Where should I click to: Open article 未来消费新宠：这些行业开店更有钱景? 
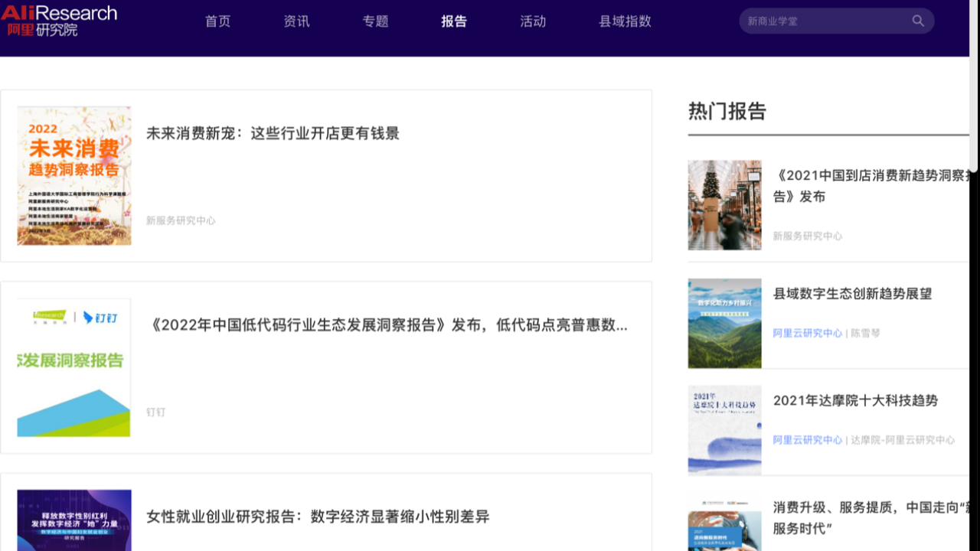click(x=273, y=133)
